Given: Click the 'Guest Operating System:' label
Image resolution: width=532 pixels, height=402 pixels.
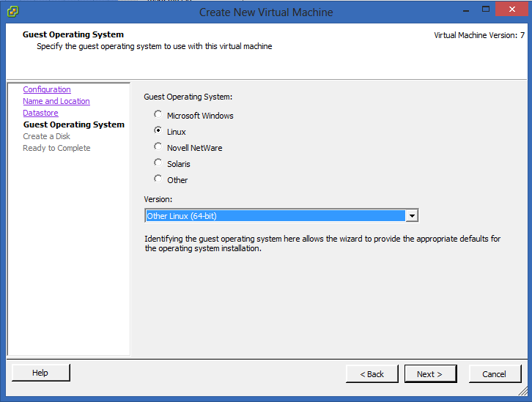Looking at the screenshot, I should tap(188, 97).
